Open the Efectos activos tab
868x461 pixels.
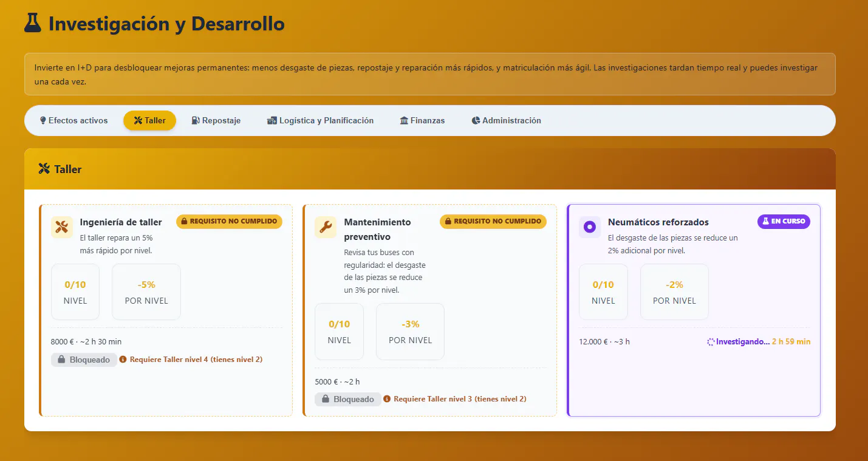73,120
